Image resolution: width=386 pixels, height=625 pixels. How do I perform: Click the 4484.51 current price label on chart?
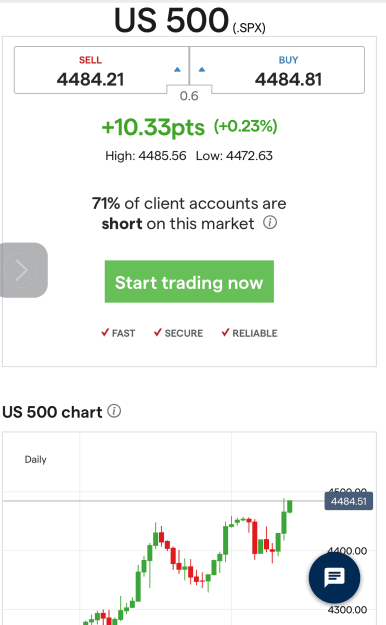point(349,501)
